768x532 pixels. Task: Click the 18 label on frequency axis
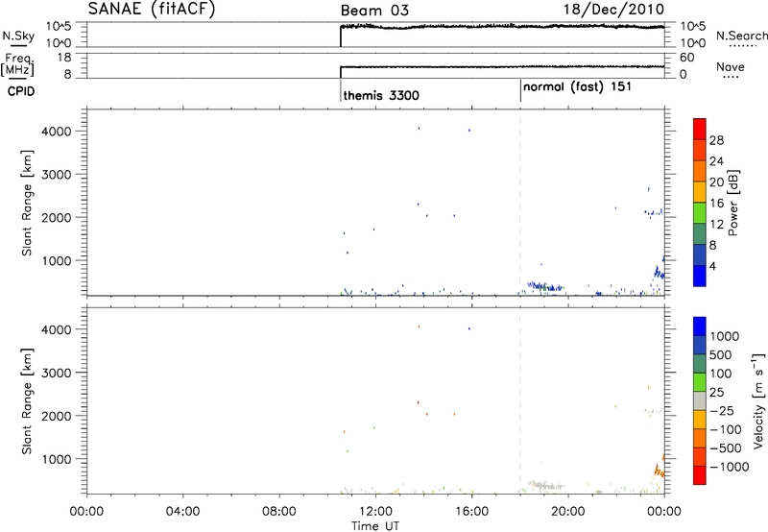64,58
